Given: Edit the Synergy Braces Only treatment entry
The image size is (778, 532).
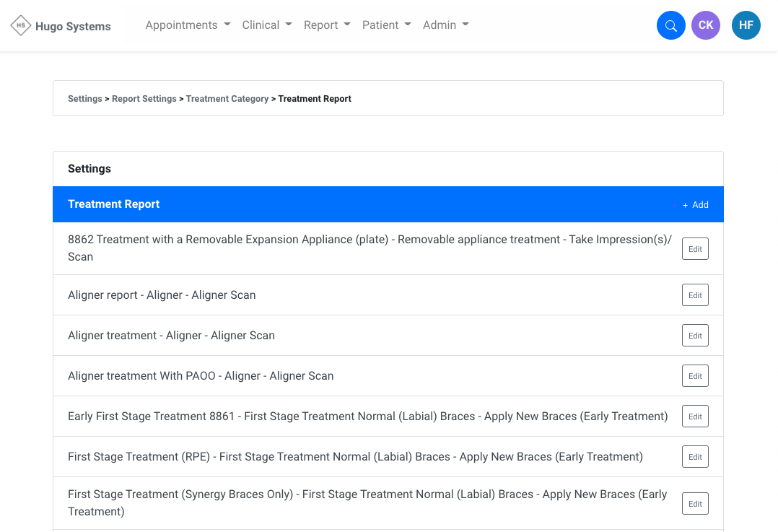Looking at the screenshot, I should (x=694, y=503).
